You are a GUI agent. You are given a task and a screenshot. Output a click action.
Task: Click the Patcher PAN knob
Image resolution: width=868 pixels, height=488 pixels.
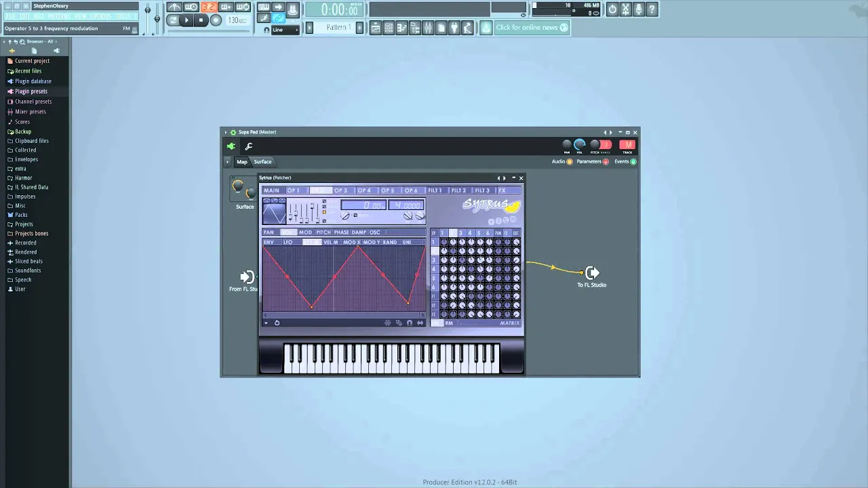tap(567, 144)
